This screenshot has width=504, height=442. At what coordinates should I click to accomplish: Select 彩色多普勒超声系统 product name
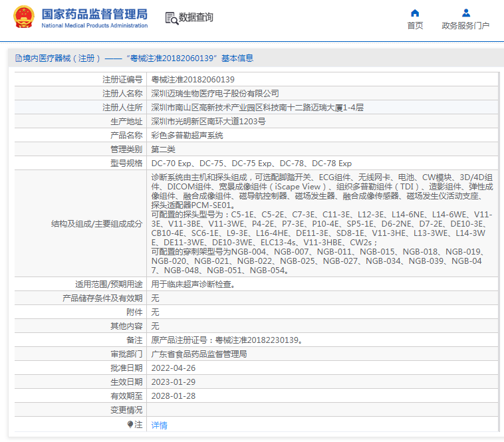[187, 136]
